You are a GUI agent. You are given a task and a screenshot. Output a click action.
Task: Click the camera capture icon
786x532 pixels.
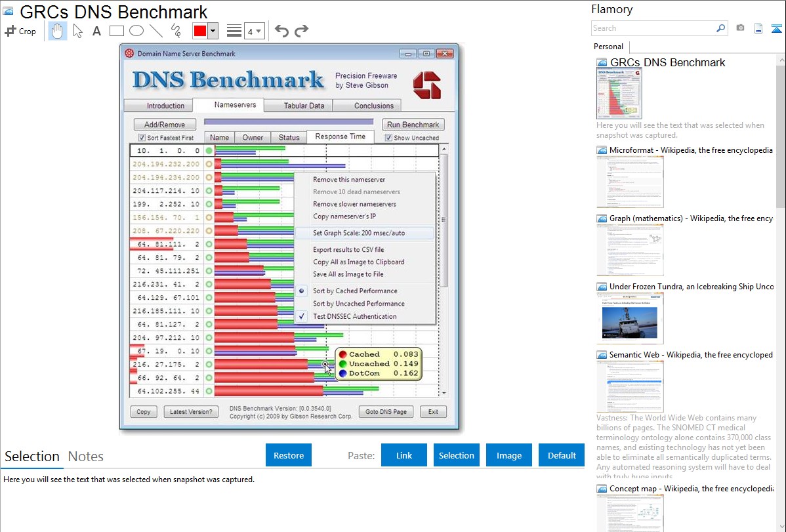click(740, 28)
